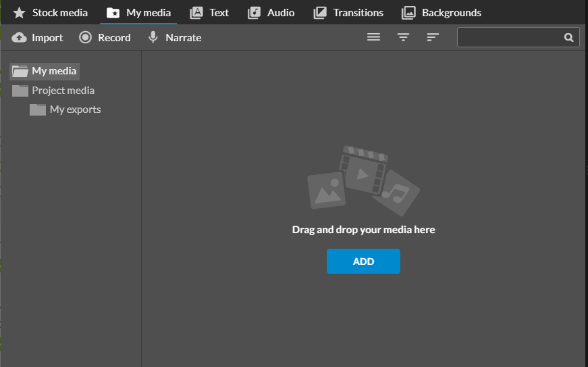Switch to the Audio tab
This screenshot has height=367, width=588.
coord(271,13)
